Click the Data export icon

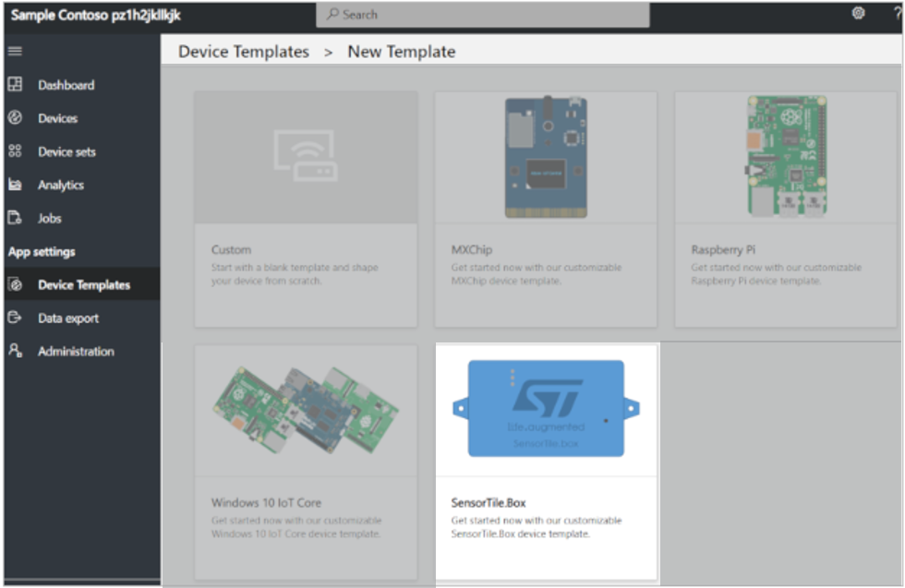[x=15, y=318]
